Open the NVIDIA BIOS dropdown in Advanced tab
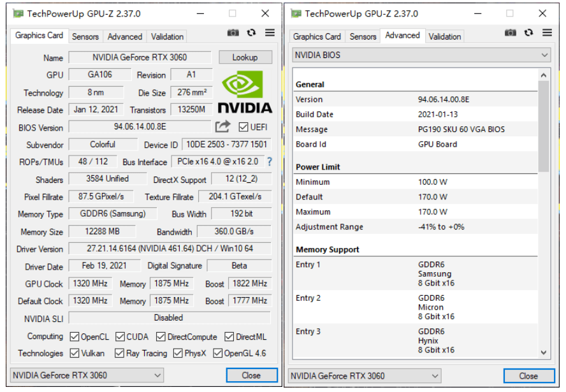566x392 pixels. [421, 55]
